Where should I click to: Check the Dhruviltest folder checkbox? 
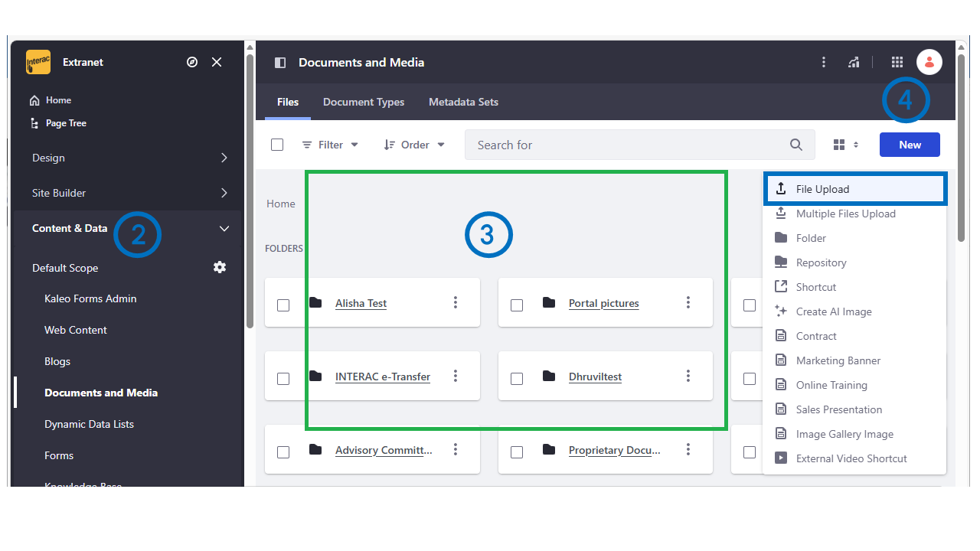pyautogui.click(x=517, y=379)
